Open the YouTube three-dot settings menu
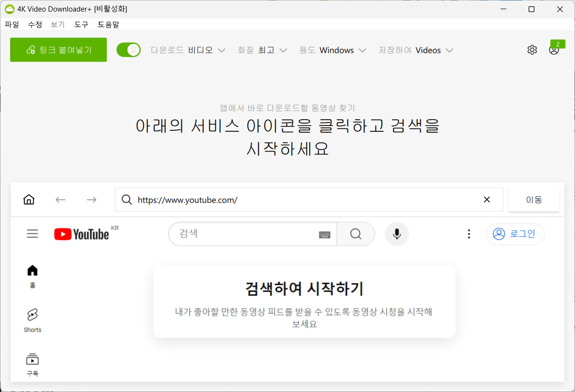The width and height of the screenshot is (575, 392). 469,234
